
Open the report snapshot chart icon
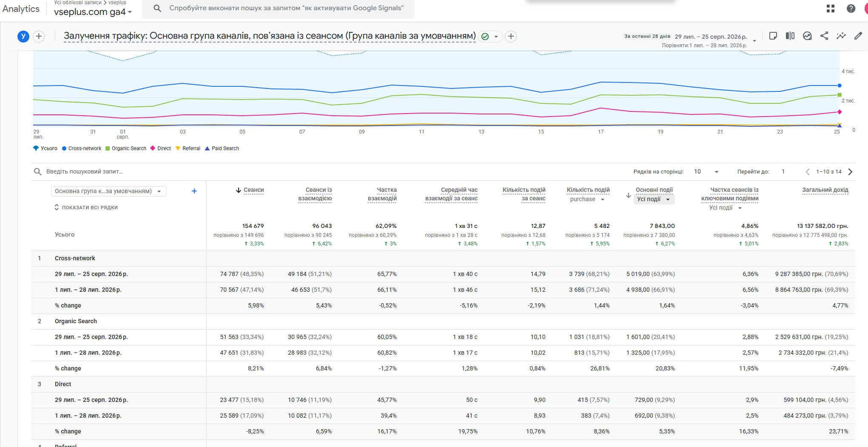807,36
